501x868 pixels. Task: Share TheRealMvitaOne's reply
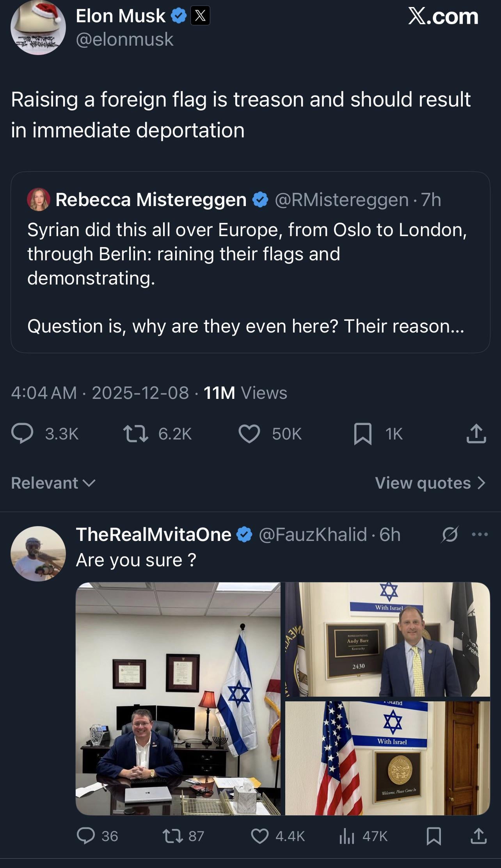pos(478,836)
